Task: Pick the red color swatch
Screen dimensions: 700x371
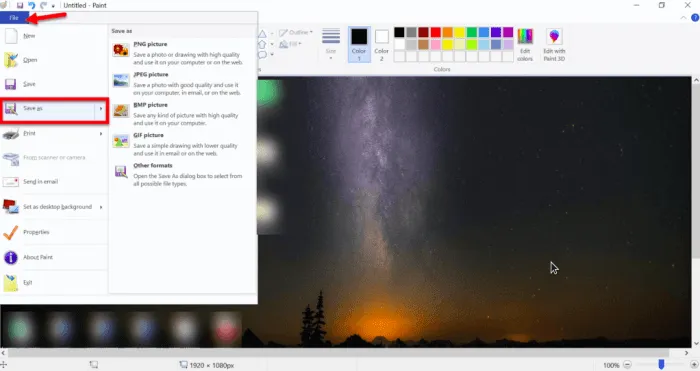Action: pos(436,32)
